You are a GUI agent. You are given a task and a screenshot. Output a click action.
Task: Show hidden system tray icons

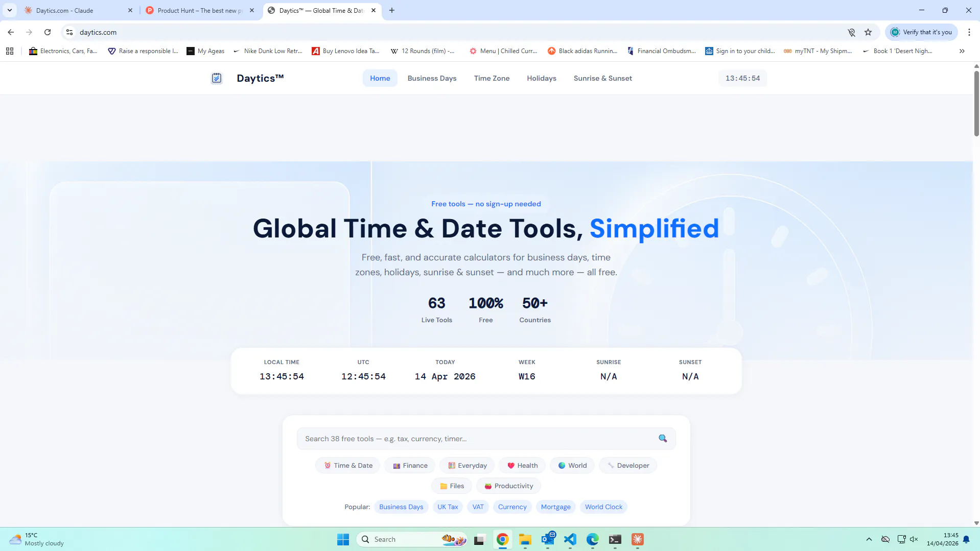(869, 539)
